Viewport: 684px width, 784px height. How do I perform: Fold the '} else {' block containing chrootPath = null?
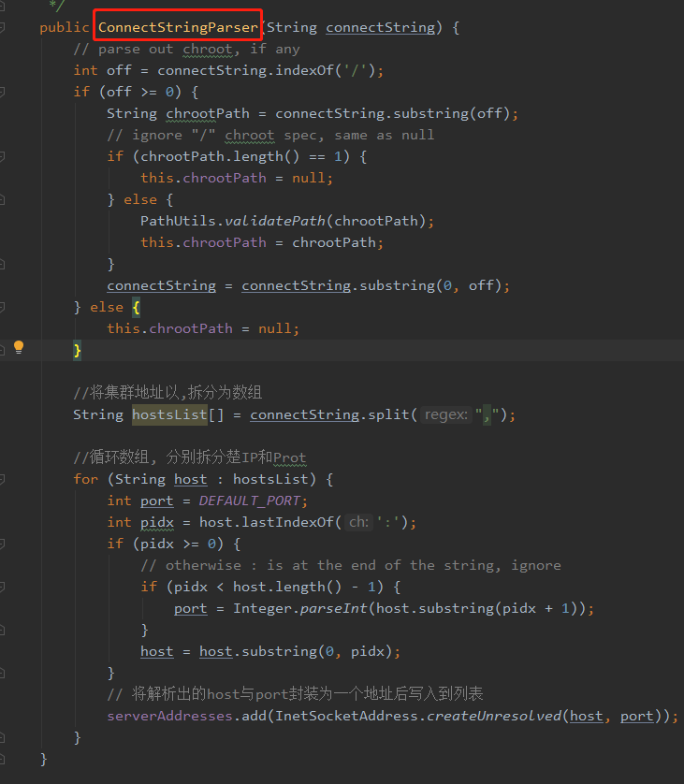(2, 308)
